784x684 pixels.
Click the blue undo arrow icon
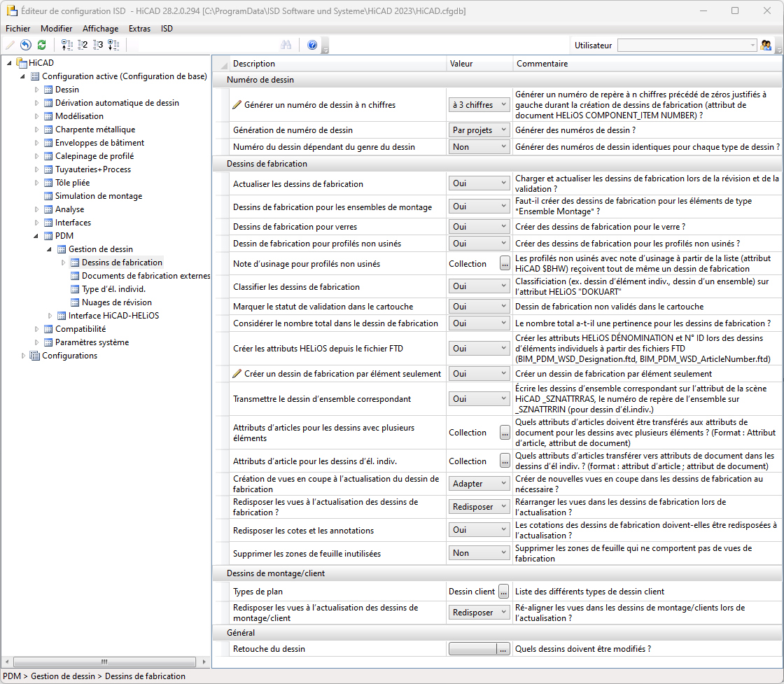coord(25,45)
